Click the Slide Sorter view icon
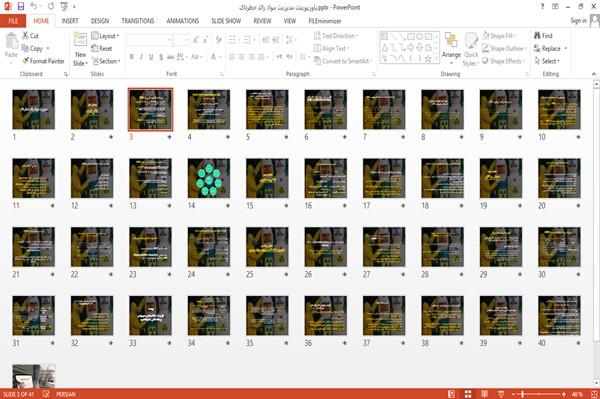This screenshot has width=600, height=399. point(468,394)
